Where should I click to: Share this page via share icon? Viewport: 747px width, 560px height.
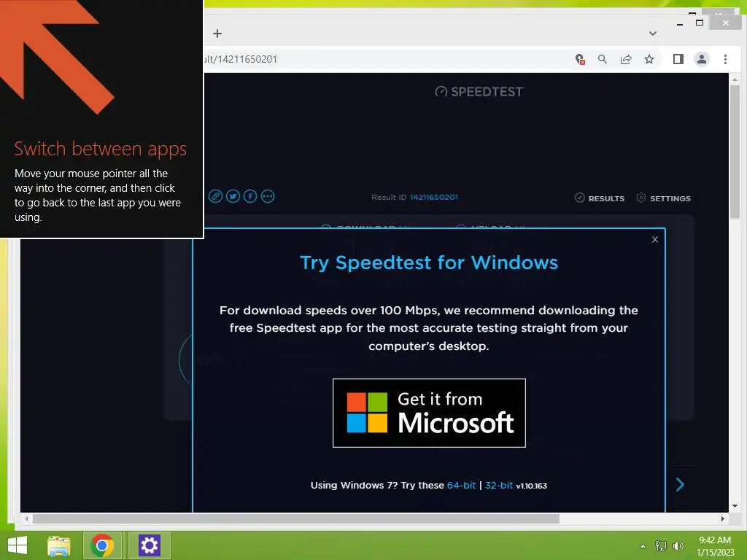(x=625, y=59)
